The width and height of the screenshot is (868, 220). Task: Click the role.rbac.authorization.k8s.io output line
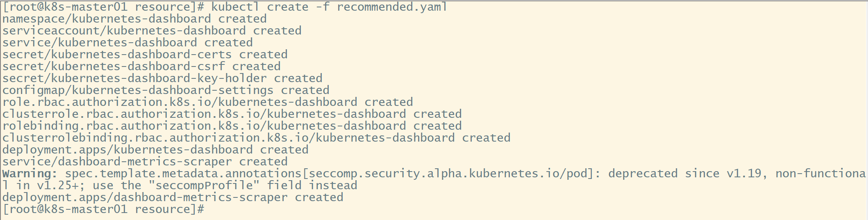[208, 103]
